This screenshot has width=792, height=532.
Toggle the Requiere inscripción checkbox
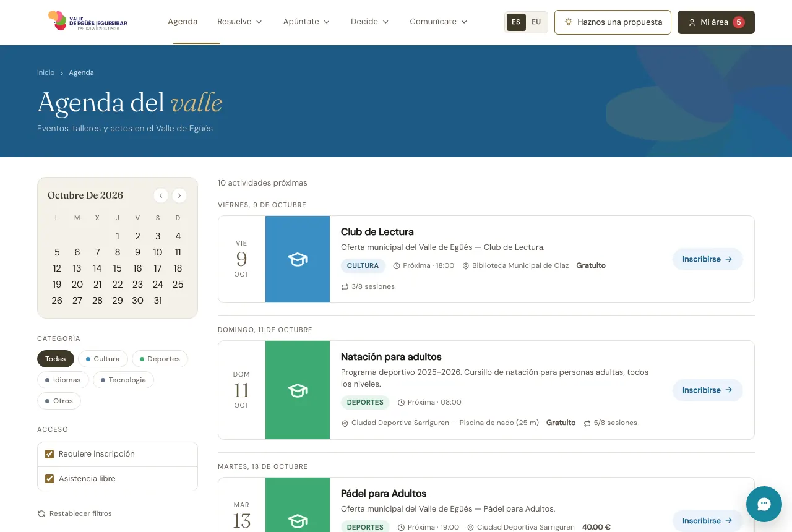pos(49,454)
